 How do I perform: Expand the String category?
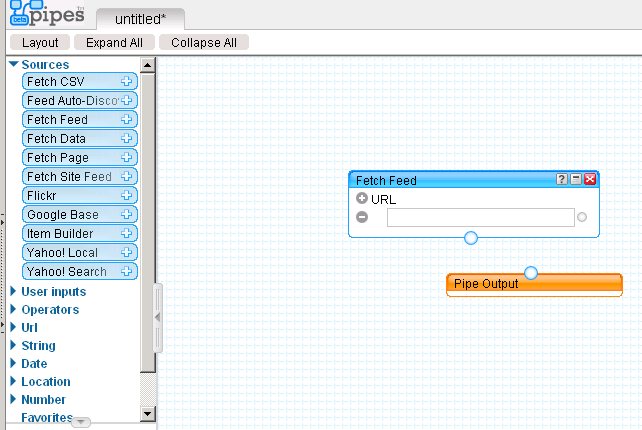(x=14, y=346)
